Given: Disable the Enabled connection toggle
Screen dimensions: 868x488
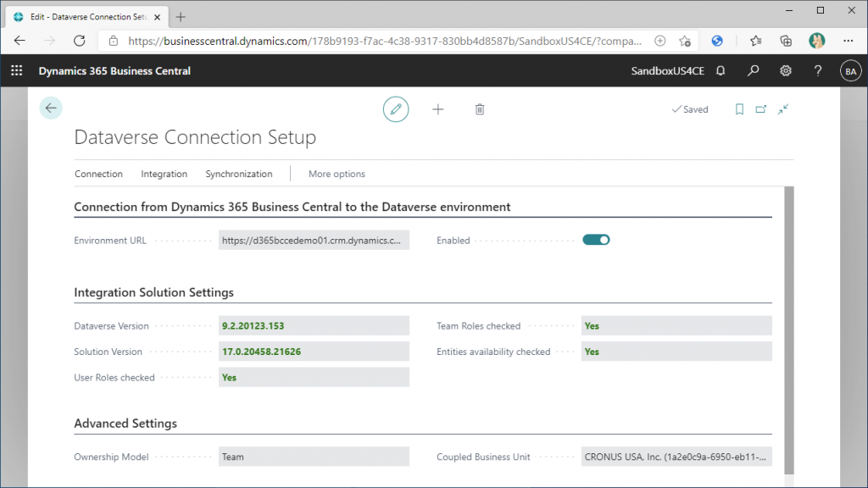Looking at the screenshot, I should [x=596, y=240].
